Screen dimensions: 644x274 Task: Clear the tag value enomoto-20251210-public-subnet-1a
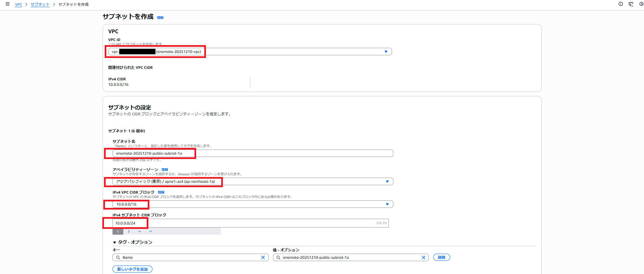(x=423, y=257)
